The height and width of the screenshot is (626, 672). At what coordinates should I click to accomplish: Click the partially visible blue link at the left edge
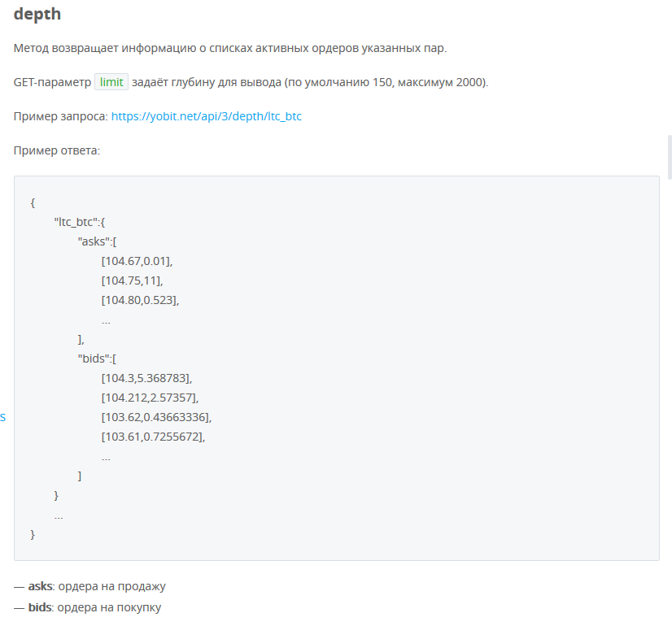(2, 417)
